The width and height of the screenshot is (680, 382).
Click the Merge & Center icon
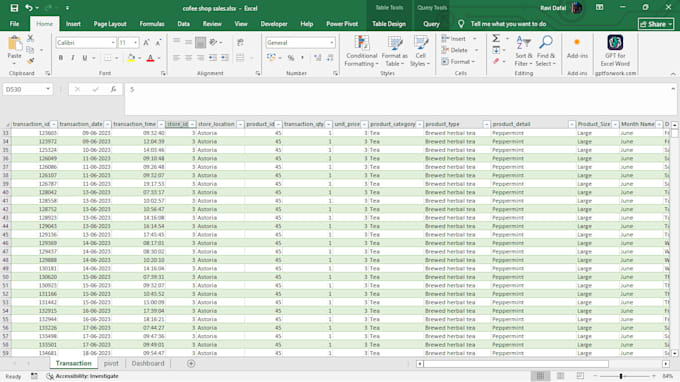240,58
